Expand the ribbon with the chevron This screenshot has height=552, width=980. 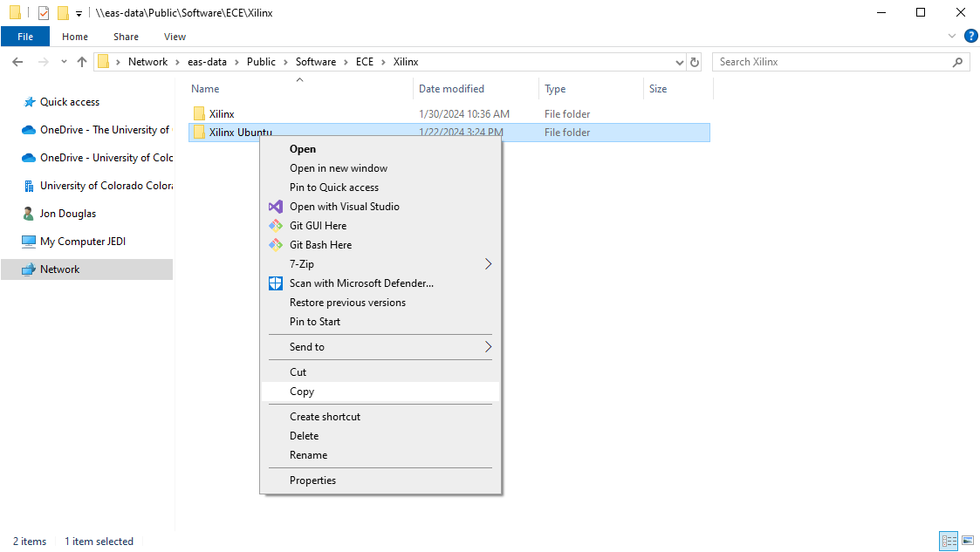coord(952,37)
